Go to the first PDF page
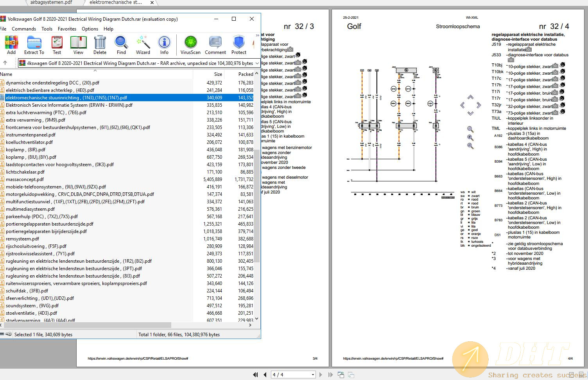The height and width of the screenshot is (380, 588). click(x=255, y=375)
